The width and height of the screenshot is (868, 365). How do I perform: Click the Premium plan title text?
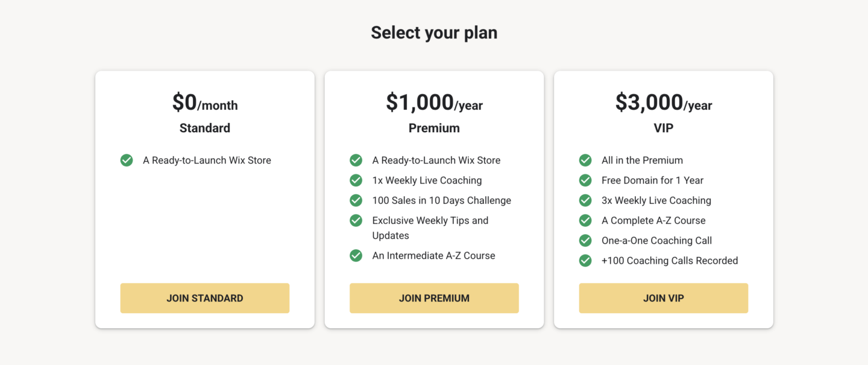tap(434, 128)
